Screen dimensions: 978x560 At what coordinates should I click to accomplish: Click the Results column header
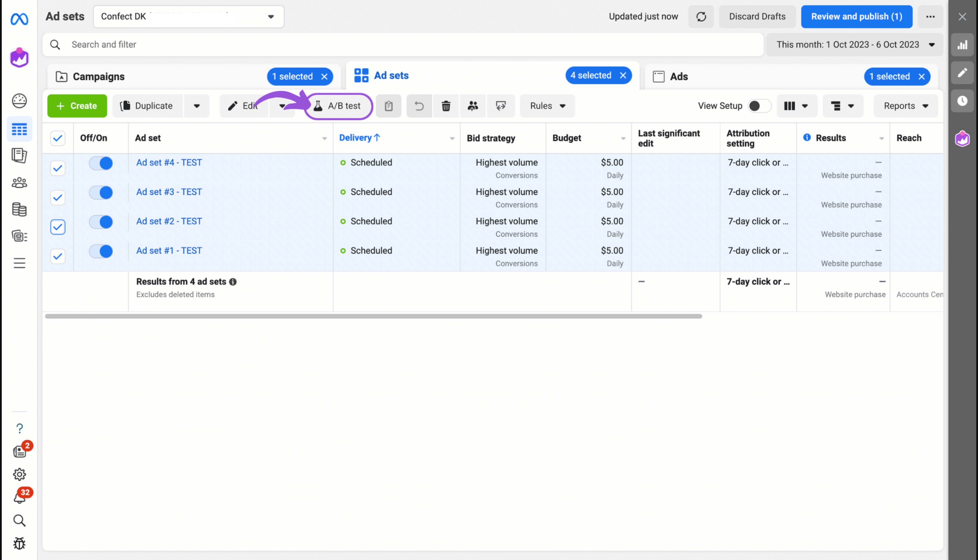coord(831,138)
